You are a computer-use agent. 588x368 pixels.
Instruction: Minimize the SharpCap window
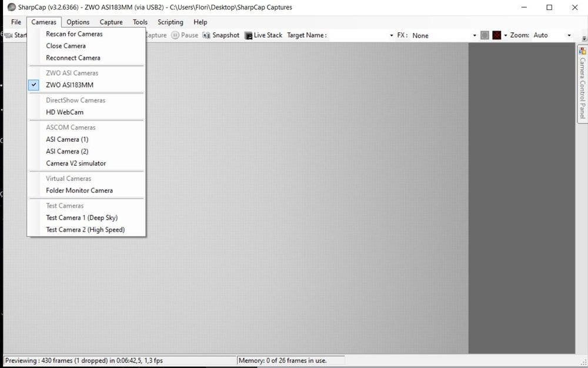tap(524, 7)
